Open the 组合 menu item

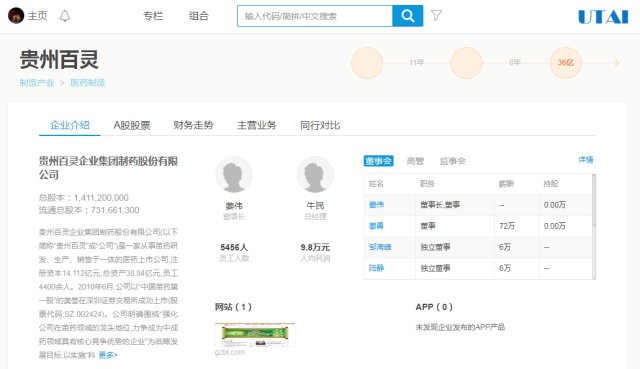(199, 16)
